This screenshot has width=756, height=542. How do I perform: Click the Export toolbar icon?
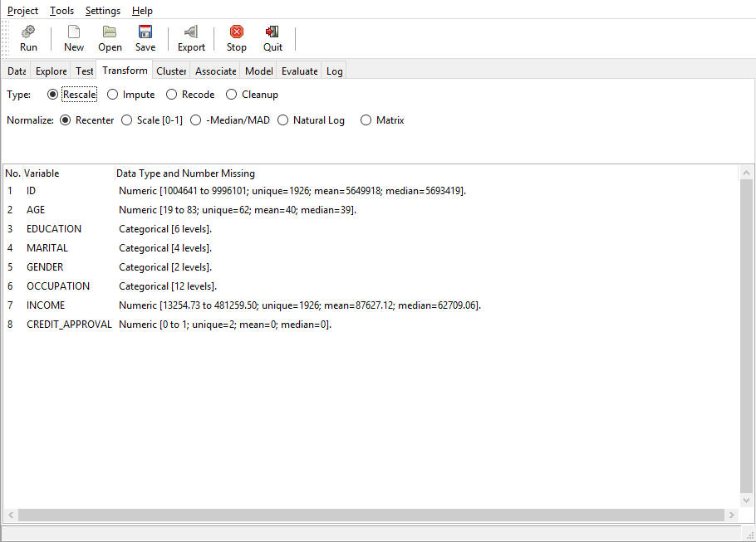click(x=191, y=32)
